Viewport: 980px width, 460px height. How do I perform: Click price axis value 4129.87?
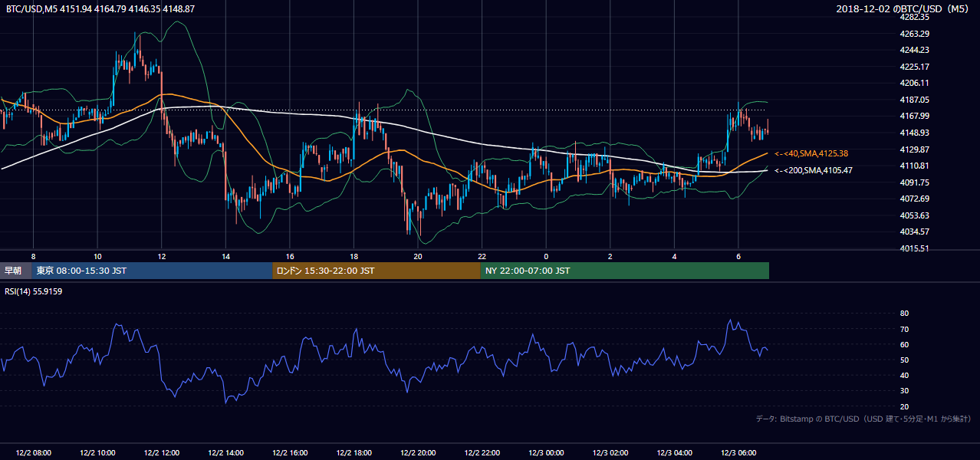(914, 149)
